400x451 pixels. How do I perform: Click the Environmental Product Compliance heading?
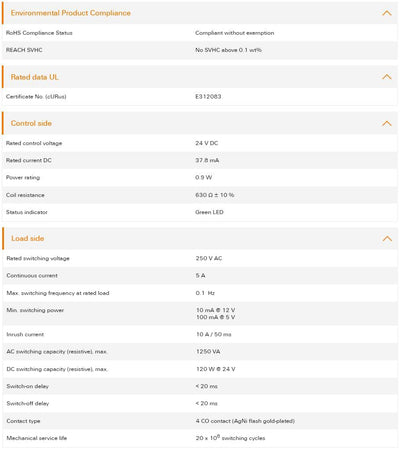coord(71,13)
